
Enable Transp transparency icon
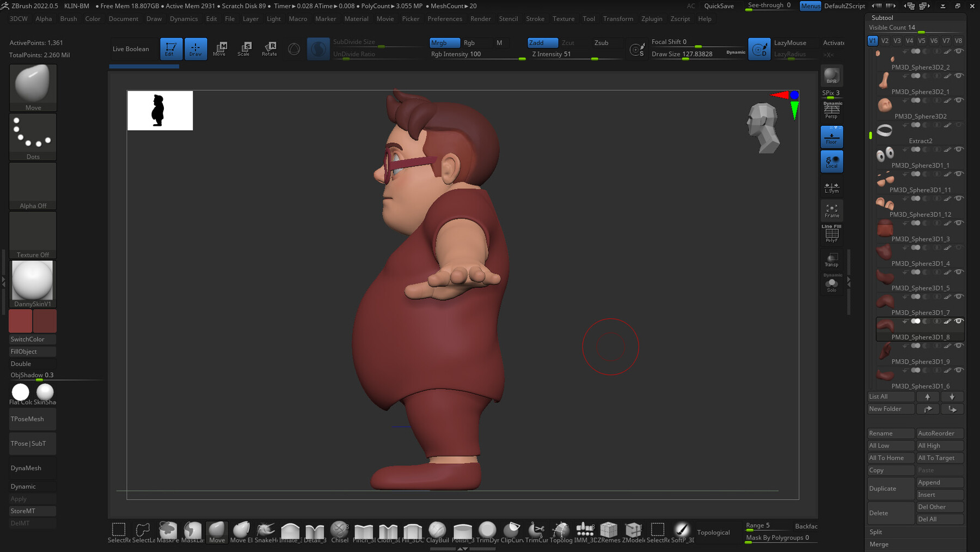coord(831,259)
